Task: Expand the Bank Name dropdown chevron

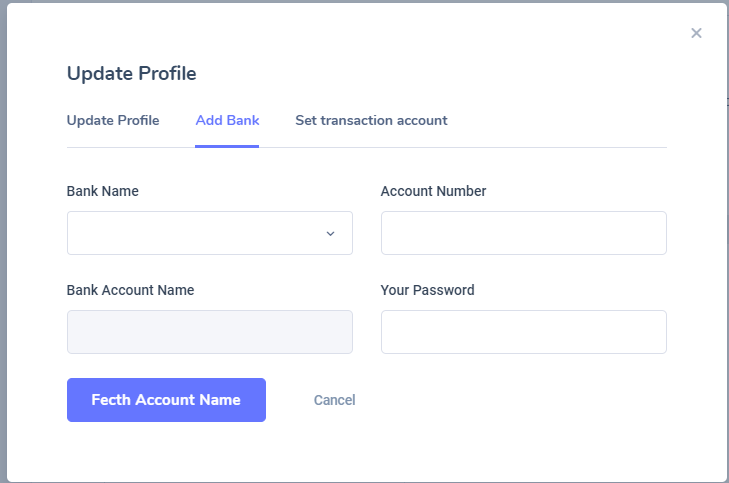Action: [330, 233]
